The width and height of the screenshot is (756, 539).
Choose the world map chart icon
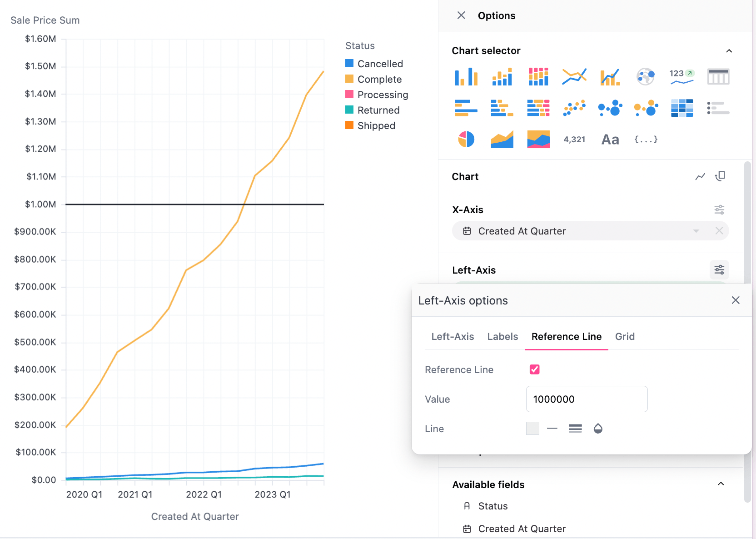[x=646, y=77]
